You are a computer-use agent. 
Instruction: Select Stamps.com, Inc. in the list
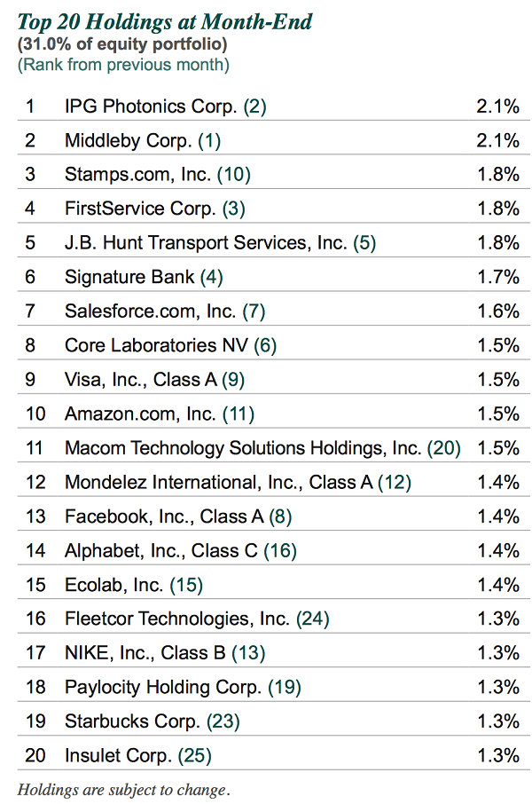click(137, 174)
